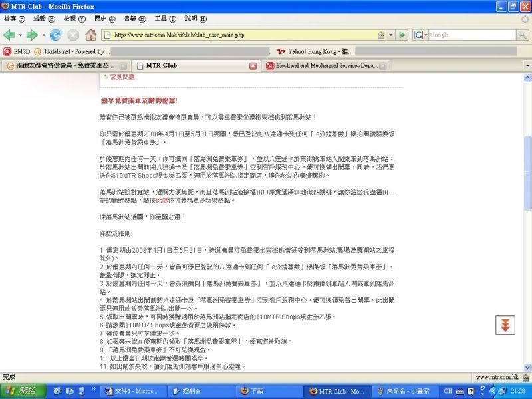Image resolution: width=532 pixels, height=399 pixels.
Task: Open the back history dropdown arrow
Action: coord(21,35)
